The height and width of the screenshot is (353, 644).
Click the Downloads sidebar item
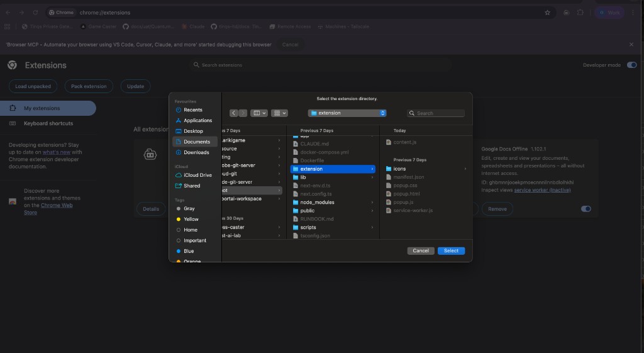point(196,152)
